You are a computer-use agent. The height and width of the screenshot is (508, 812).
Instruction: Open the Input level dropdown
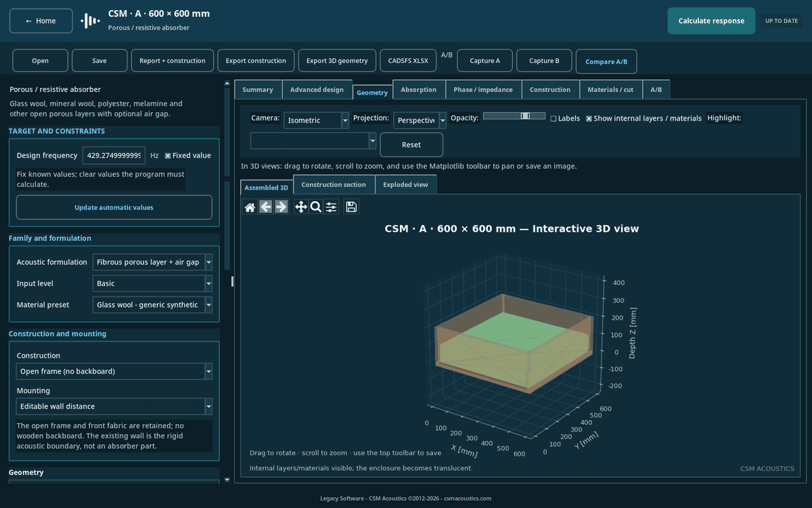pos(152,284)
